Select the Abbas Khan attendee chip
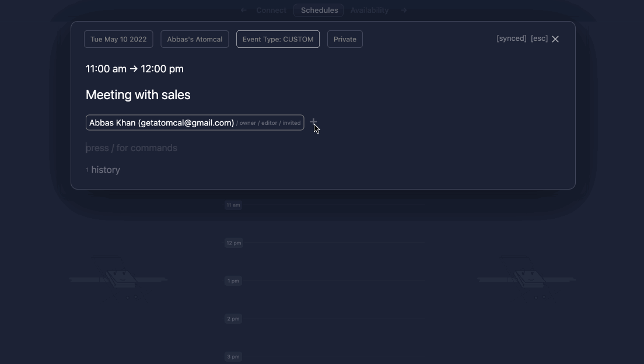Screen dimensions: 644x364 pos(195,123)
